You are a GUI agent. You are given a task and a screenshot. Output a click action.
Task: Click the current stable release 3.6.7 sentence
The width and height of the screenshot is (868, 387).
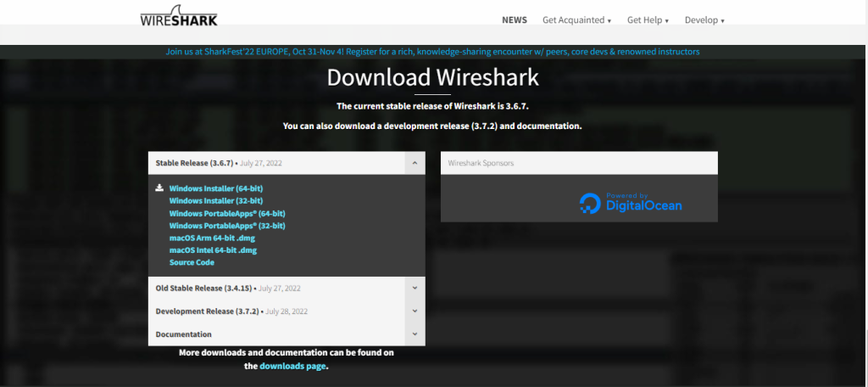coord(433,105)
